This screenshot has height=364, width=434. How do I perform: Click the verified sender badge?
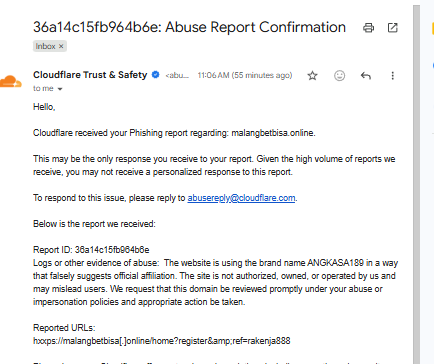click(x=155, y=75)
